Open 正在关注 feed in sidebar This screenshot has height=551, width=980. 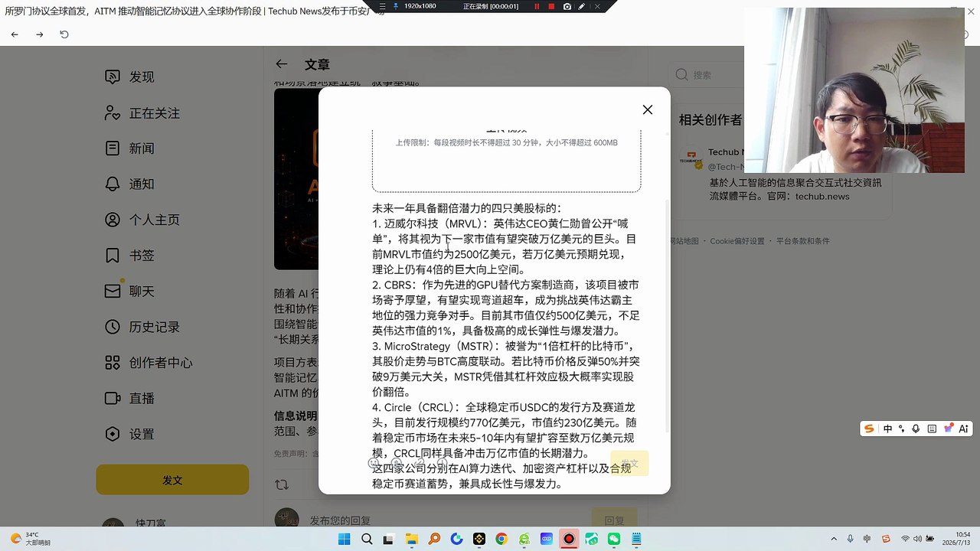[x=142, y=112]
